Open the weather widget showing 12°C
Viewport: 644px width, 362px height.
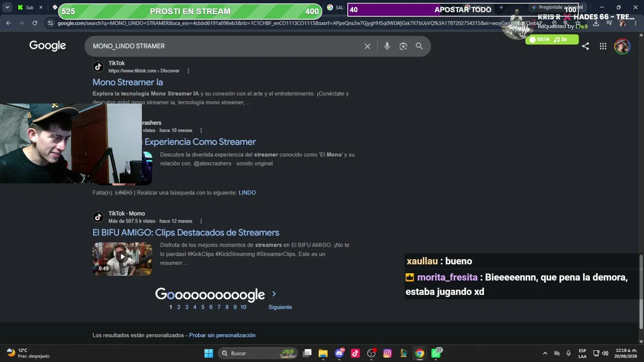pos(28,353)
